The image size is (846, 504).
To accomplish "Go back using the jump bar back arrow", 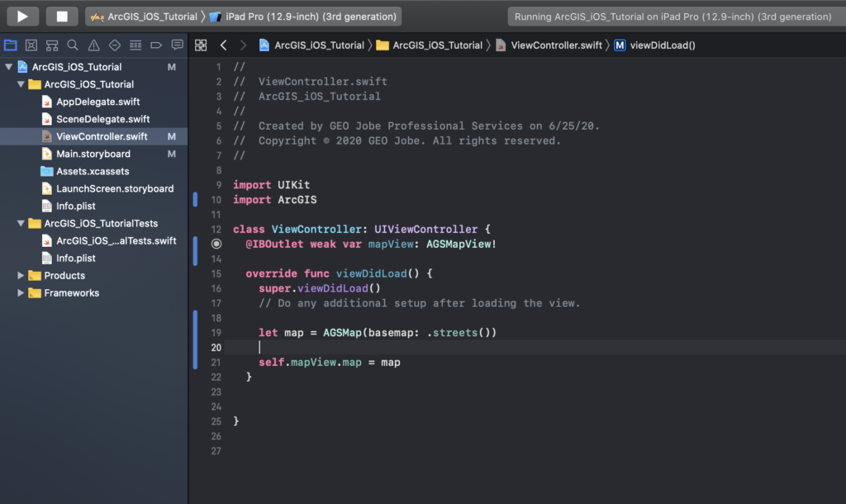I will click(x=223, y=45).
